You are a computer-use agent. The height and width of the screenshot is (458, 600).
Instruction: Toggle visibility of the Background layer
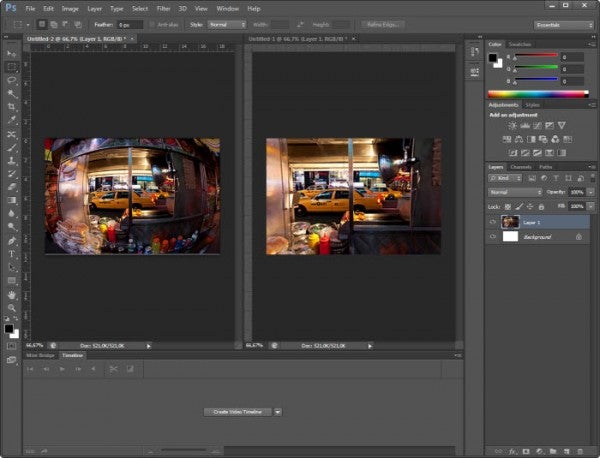tap(492, 237)
